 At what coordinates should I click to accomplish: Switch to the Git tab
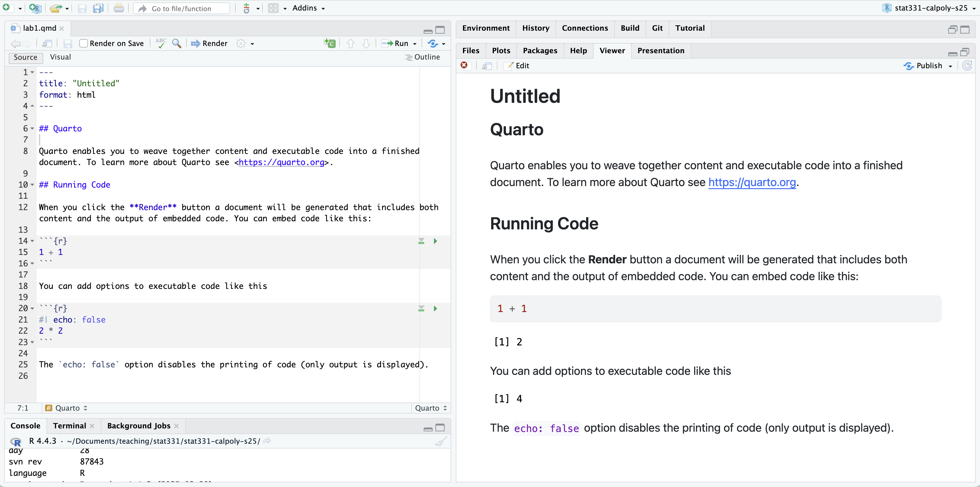click(x=657, y=28)
